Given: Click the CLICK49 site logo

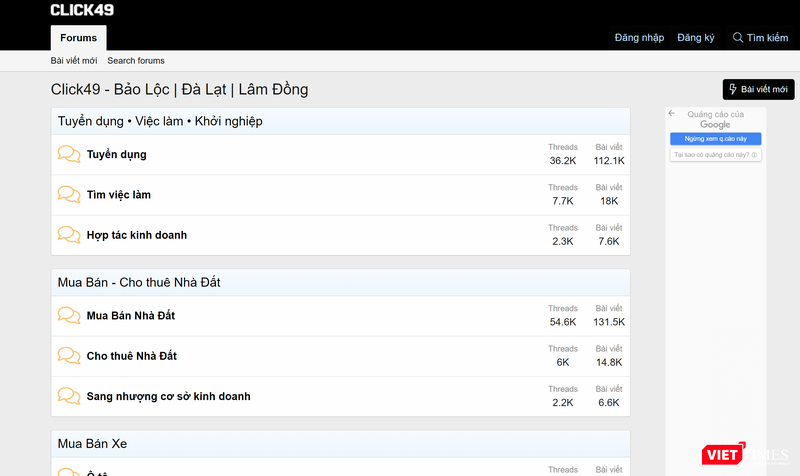Looking at the screenshot, I should tap(82, 10).
